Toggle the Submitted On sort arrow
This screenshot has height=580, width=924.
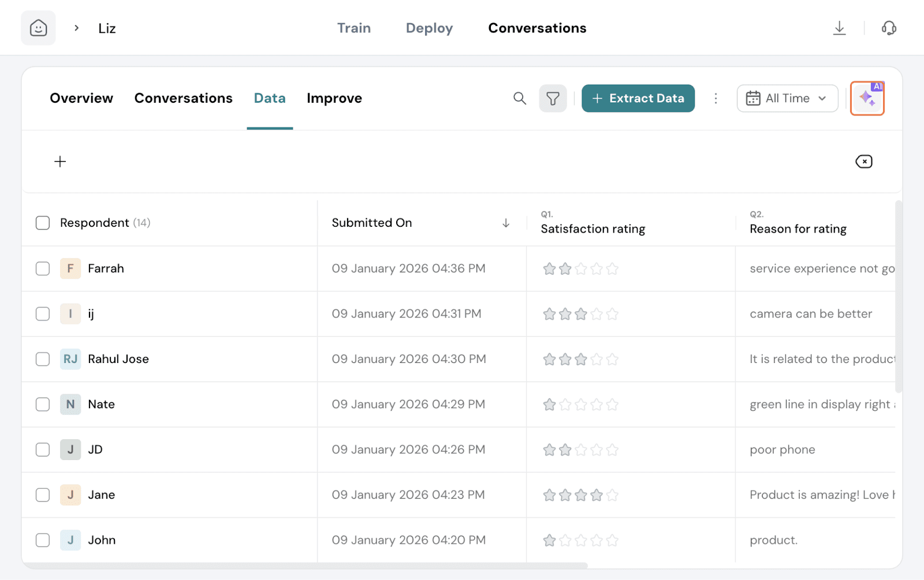[506, 223]
